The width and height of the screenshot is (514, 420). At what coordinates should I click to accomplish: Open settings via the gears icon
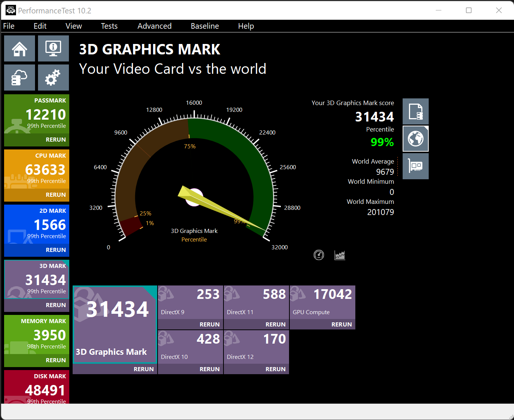pos(53,78)
